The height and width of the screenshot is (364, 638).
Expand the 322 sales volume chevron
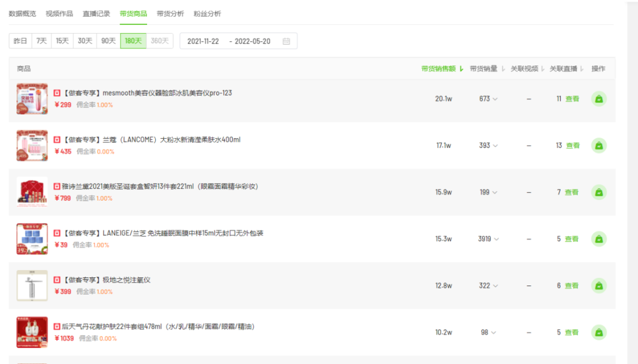pyautogui.click(x=495, y=286)
